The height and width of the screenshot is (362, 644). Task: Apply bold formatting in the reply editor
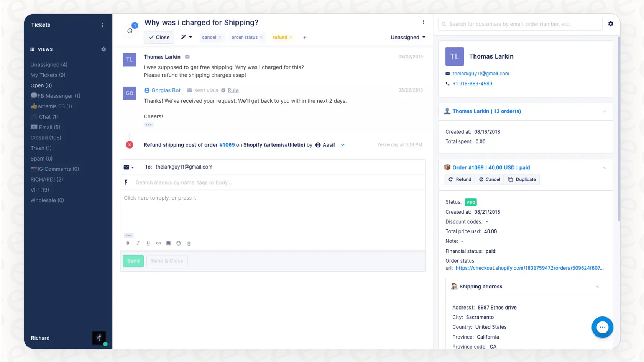click(128, 243)
